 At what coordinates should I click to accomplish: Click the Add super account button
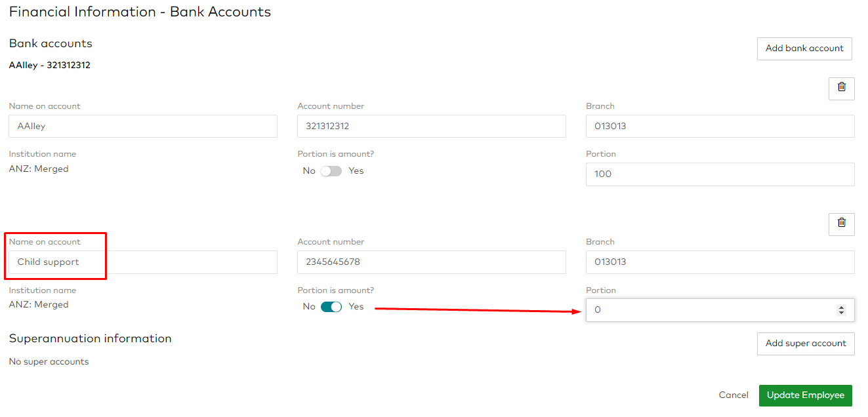click(x=806, y=344)
